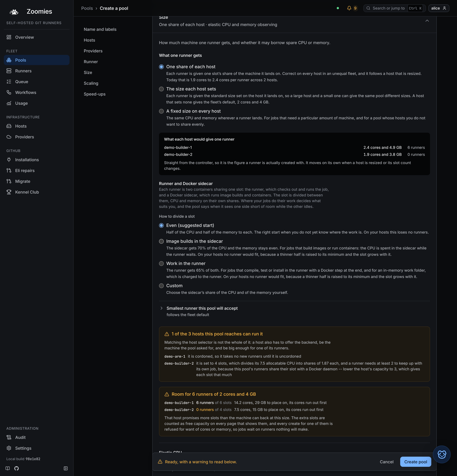Open Runners page in sidebar
Screen dimensions: 457x476
[37, 71]
